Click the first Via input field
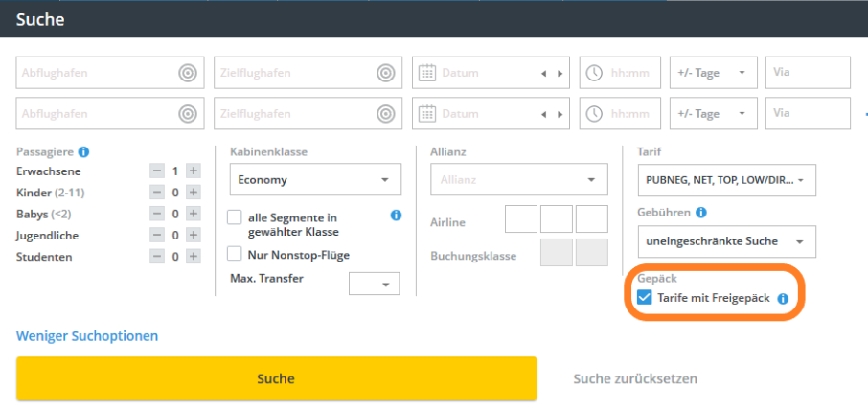The height and width of the screenshot is (410, 868). [x=807, y=73]
